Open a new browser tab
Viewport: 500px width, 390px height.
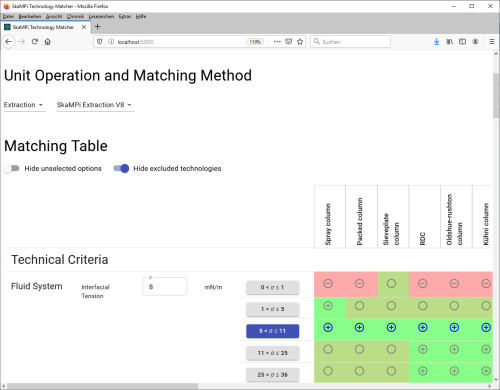[x=97, y=27]
